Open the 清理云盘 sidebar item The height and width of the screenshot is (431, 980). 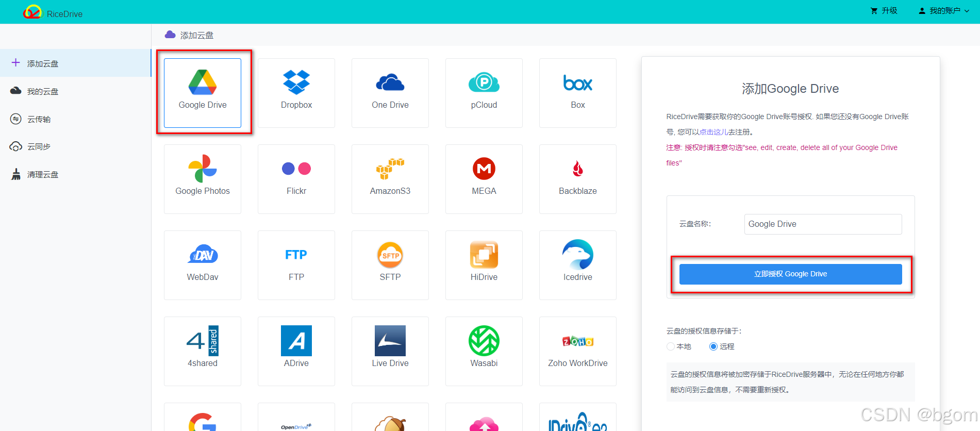point(75,175)
